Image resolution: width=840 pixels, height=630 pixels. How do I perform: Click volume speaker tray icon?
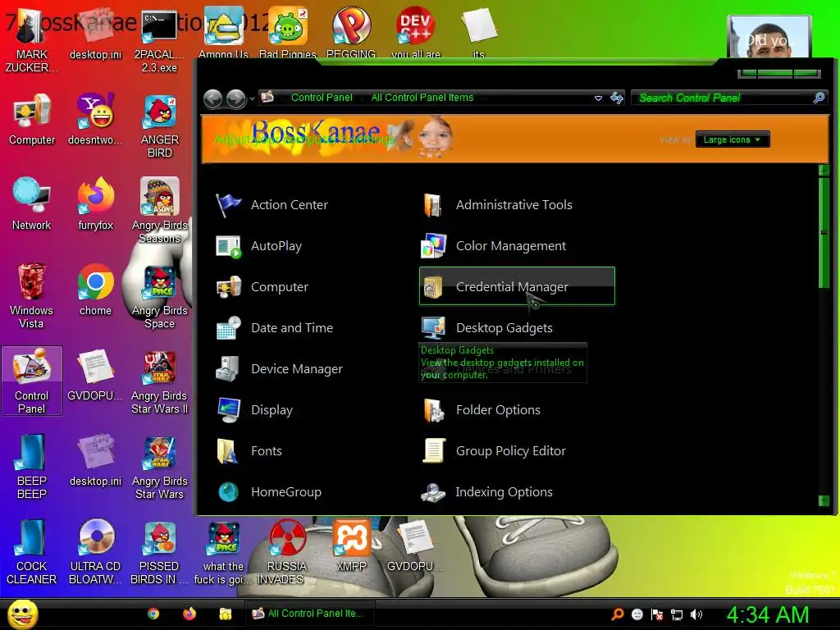(696, 614)
